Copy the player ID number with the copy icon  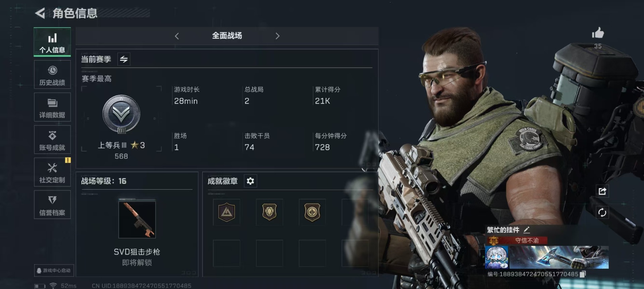pyautogui.click(x=583, y=274)
